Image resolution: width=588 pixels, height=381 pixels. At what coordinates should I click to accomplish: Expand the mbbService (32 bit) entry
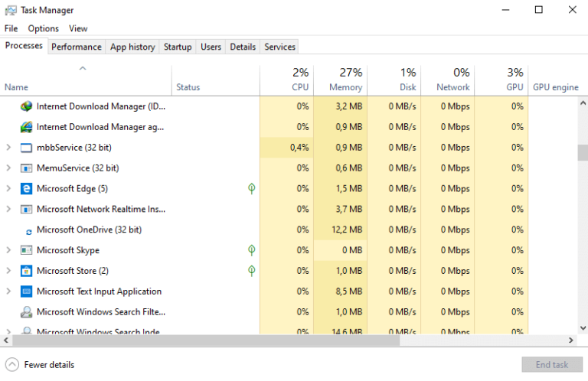[x=8, y=148]
